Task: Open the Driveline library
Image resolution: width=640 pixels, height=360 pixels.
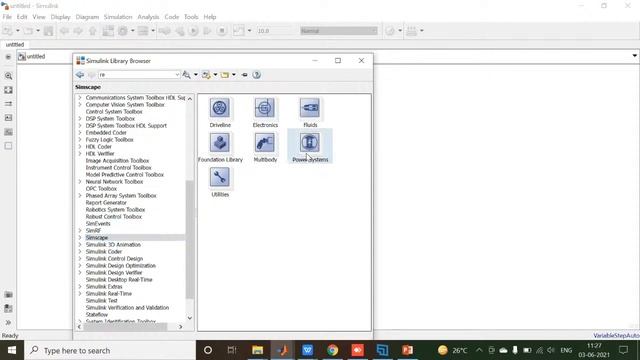Action: 220,108
